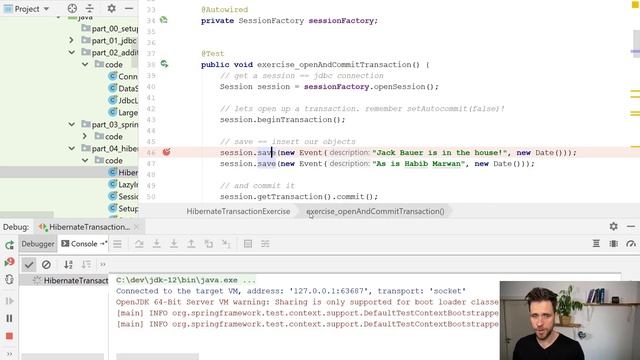Collapse the code folder under part_02

85,64
